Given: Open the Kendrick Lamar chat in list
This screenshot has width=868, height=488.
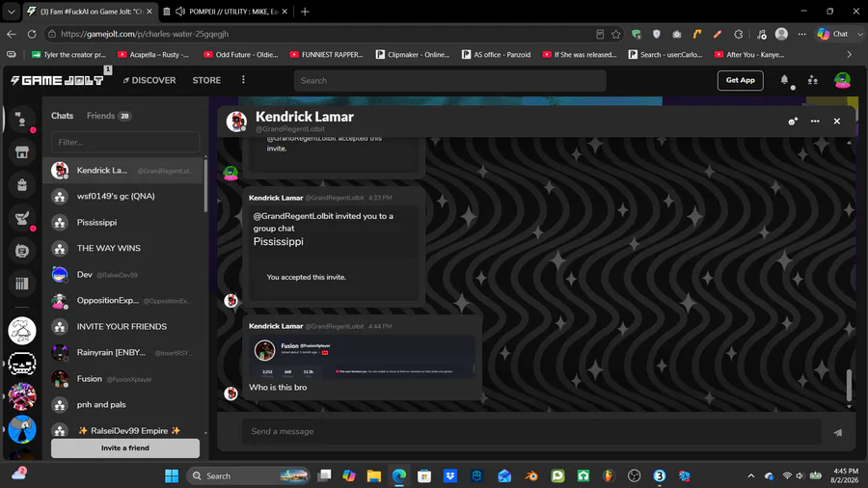Looking at the screenshot, I should point(123,171).
